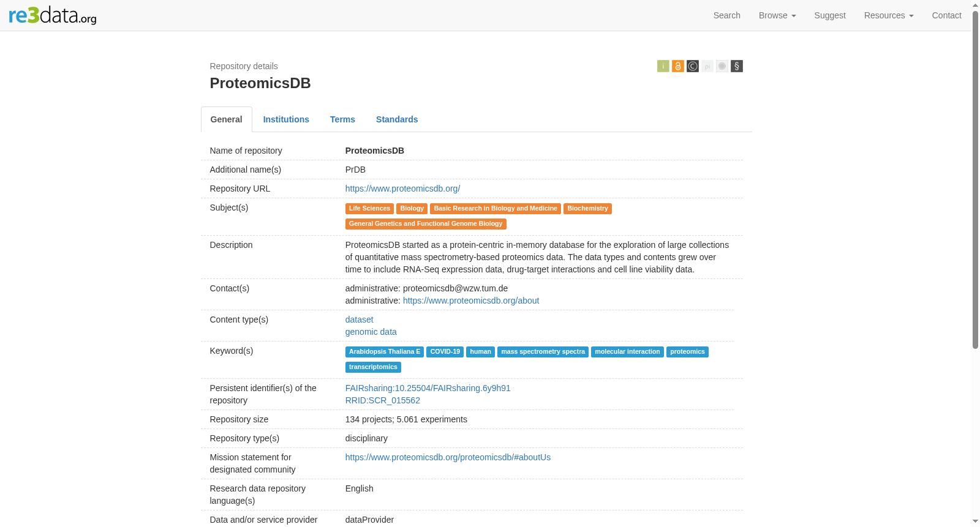The image size is (980, 527).
Task: Click the additional name value 'PrDB'
Action: point(355,170)
